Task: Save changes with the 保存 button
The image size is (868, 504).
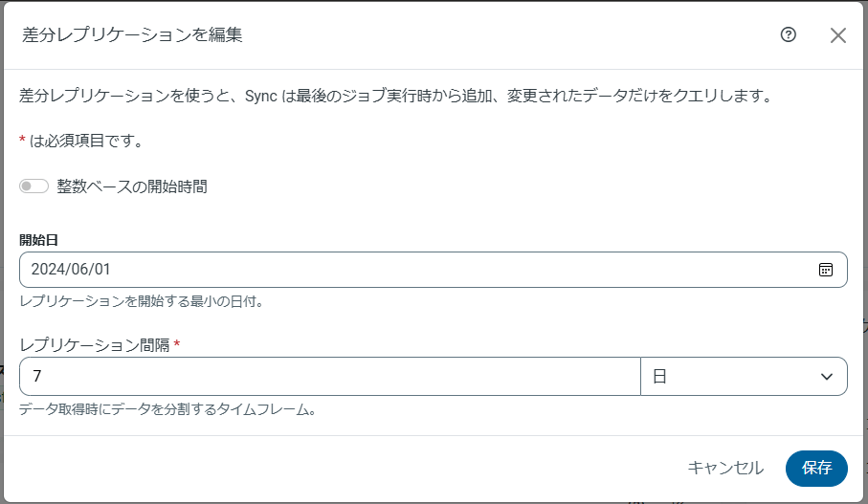Action: (816, 468)
